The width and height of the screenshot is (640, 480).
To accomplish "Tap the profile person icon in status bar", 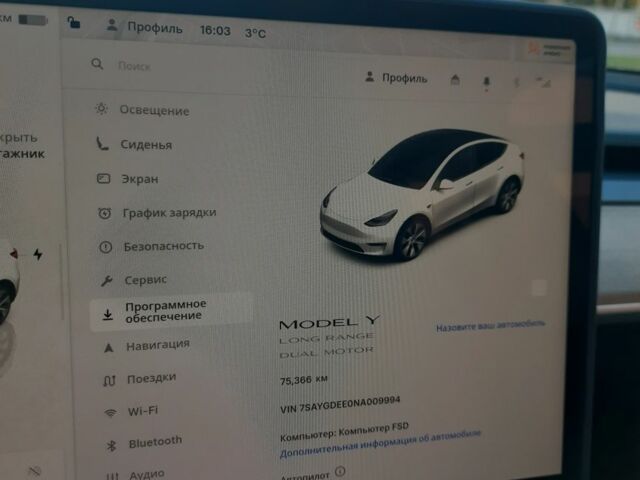I will point(111,24).
